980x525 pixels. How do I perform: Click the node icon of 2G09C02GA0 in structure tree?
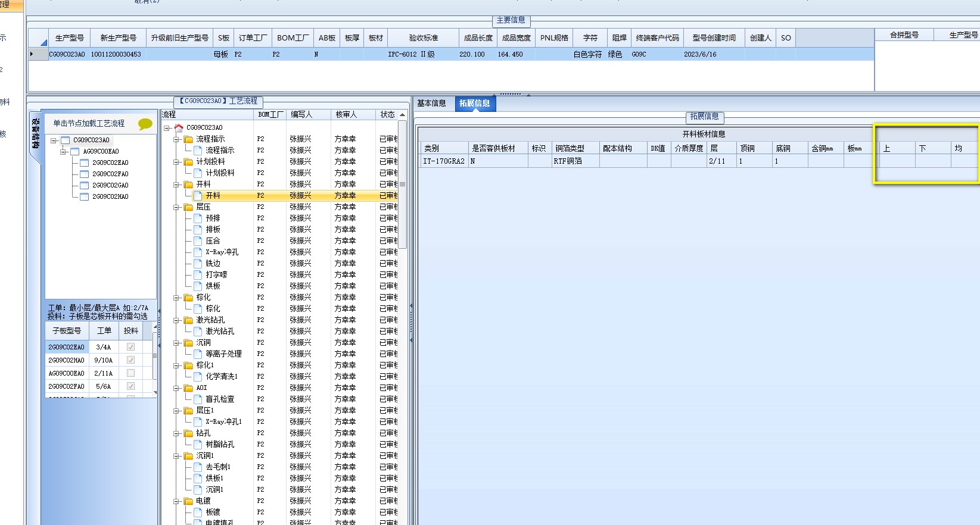coord(84,185)
